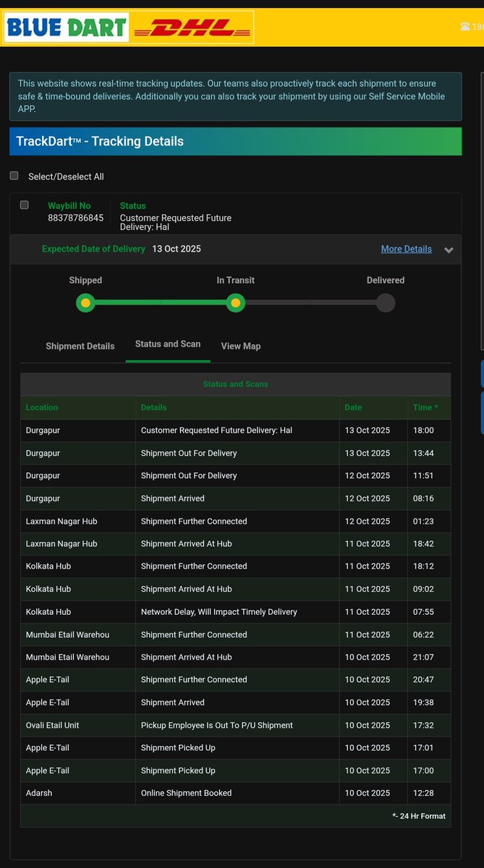Click 'Customer Requested Future Delivery: Hal' table row

pyautogui.click(x=235, y=430)
